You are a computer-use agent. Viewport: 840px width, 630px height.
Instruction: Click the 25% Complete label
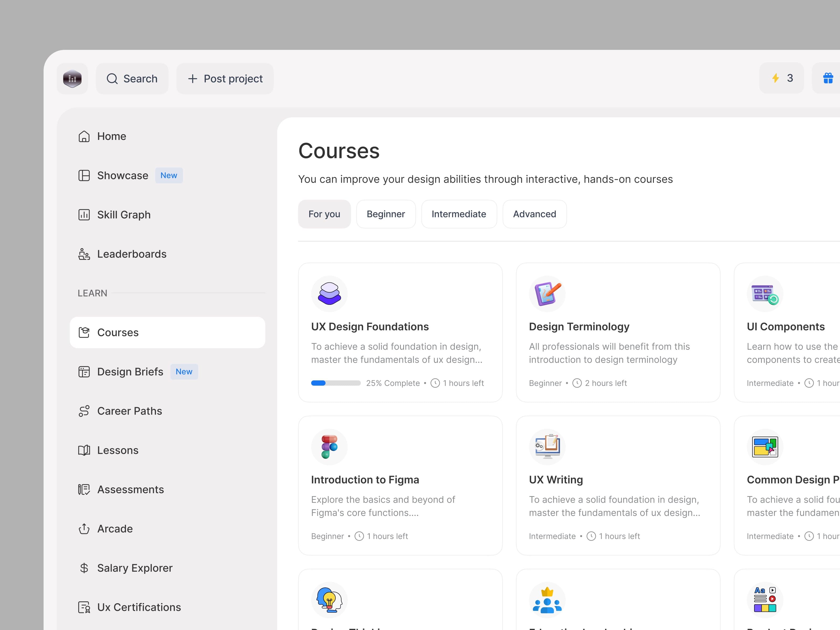[x=393, y=383]
